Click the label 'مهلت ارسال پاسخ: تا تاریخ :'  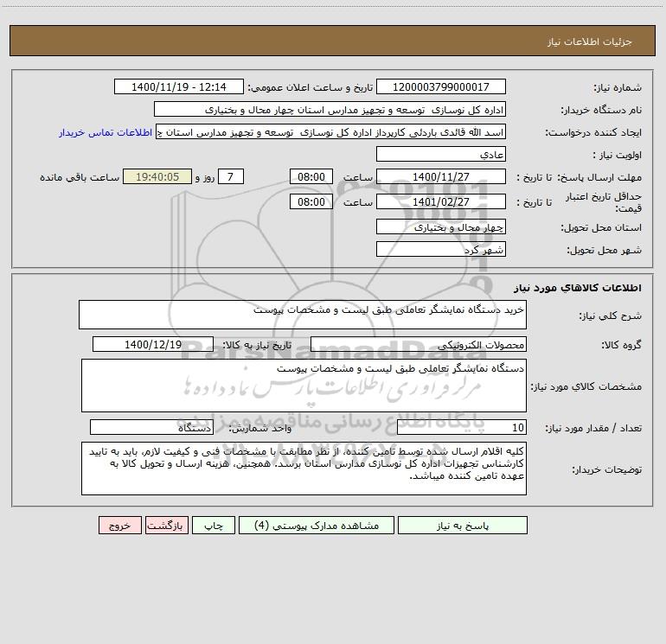coord(579,177)
